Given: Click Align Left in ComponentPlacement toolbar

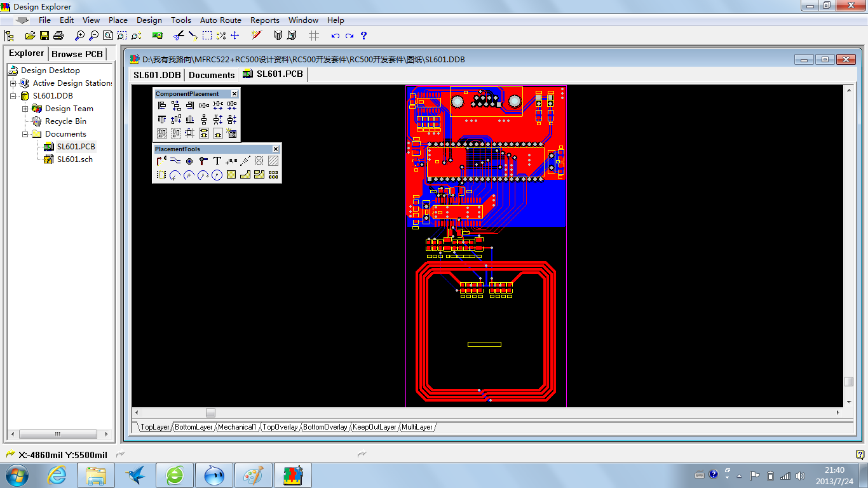Looking at the screenshot, I should pos(162,105).
